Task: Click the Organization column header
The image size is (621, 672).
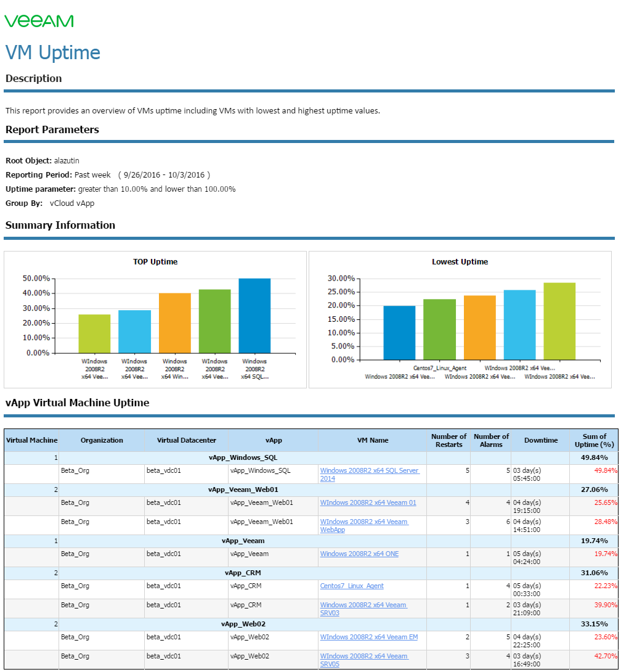Action: (x=102, y=440)
